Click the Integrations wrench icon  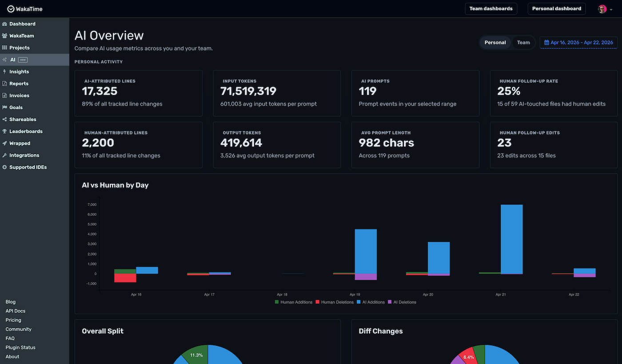coord(5,156)
